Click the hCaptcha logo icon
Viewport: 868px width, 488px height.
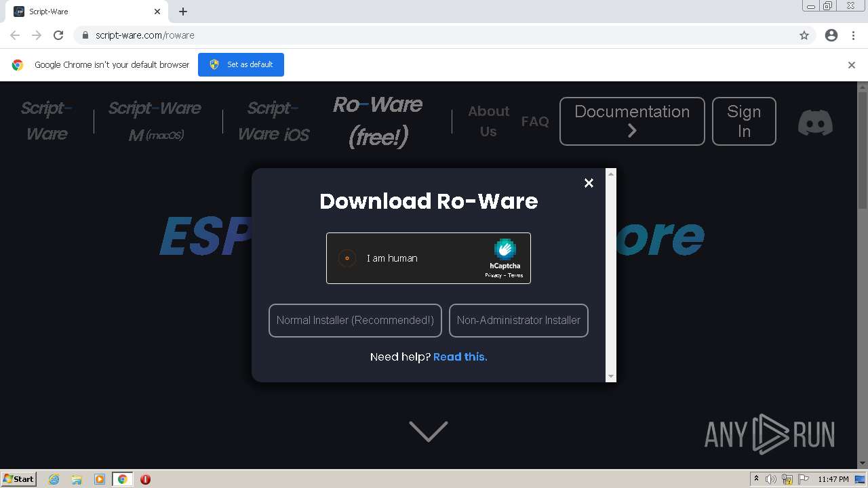click(x=505, y=249)
